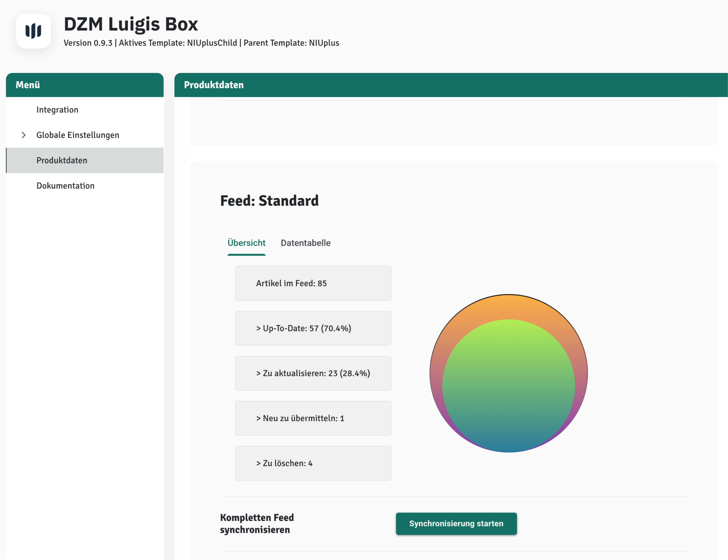
Task: Open the Dokumentation menu entry
Action: tap(65, 186)
